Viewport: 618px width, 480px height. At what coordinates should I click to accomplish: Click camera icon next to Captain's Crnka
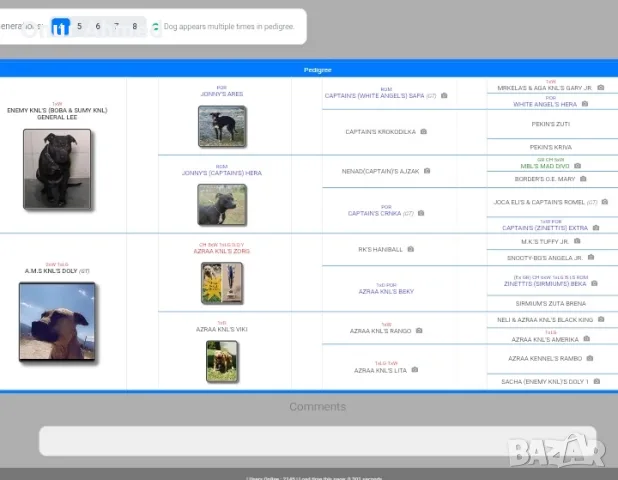click(x=421, y=213)
